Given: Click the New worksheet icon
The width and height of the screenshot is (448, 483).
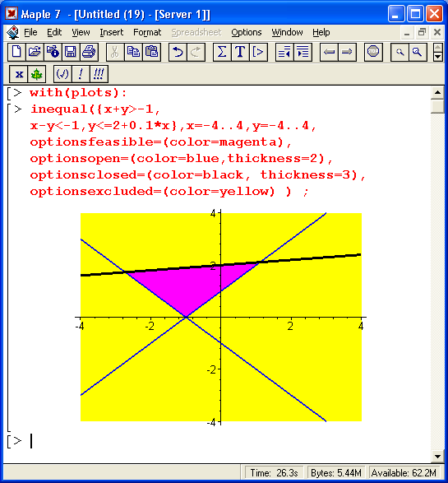Looking at the screenshot, I should pyautogui.click(x=16, y=52).
